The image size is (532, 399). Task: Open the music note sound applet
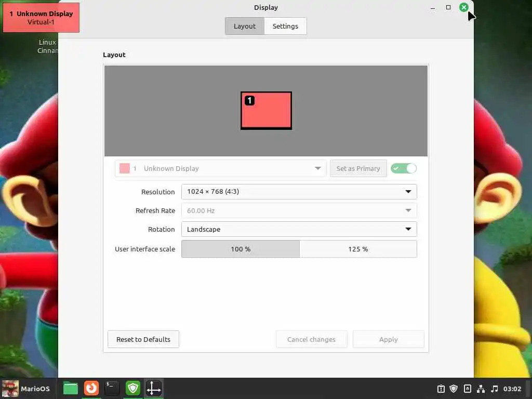click(x=495, y=389)
